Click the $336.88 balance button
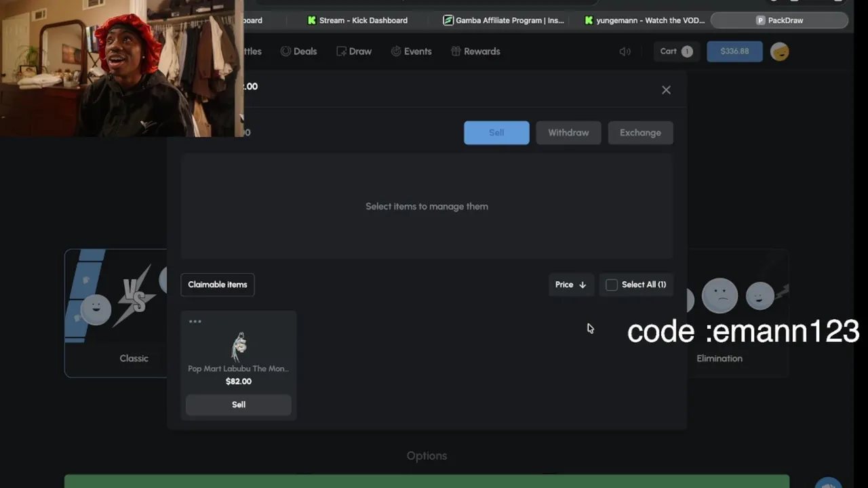Image resolution: width=868 pixels, height=488 pixels. [x=734, y=52]
